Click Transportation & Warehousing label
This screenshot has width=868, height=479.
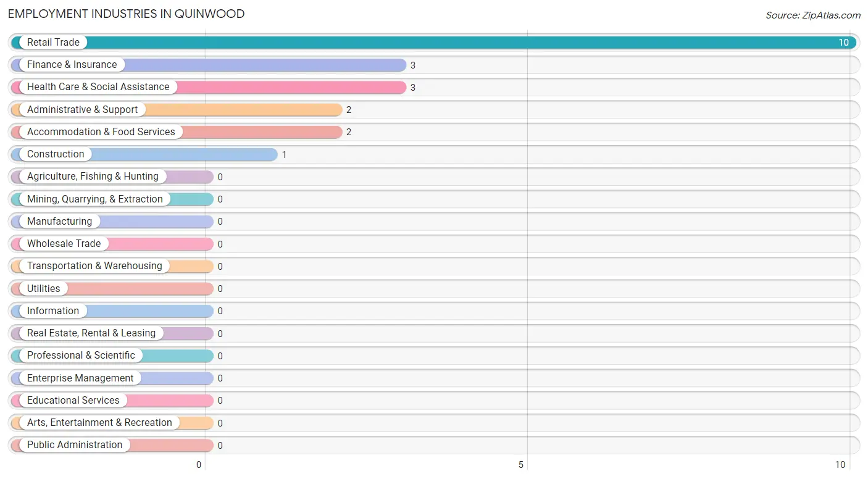94,265
